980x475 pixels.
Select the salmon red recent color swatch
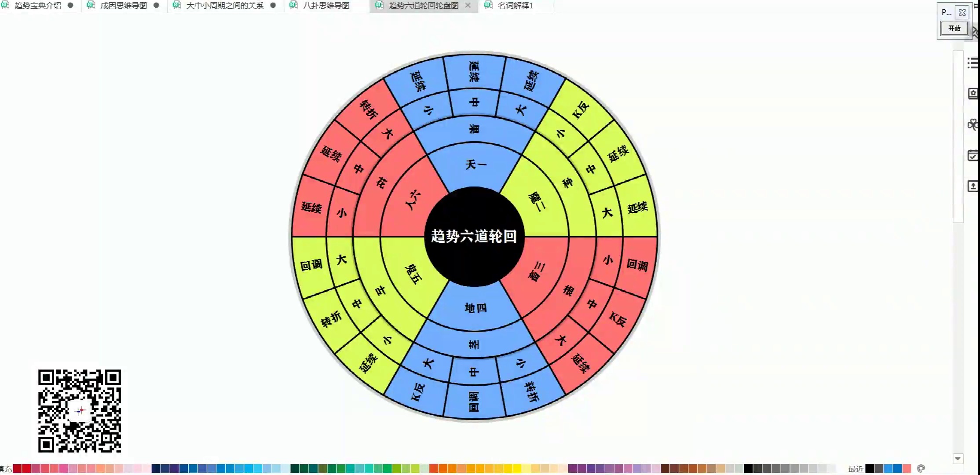coord(907,468)
